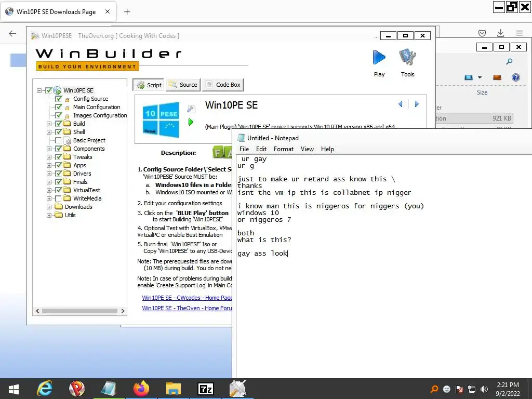The width and height of the screenshot is (532, 399).
Task: Click the orange pane icon in the background window
Action: point(497,77)
